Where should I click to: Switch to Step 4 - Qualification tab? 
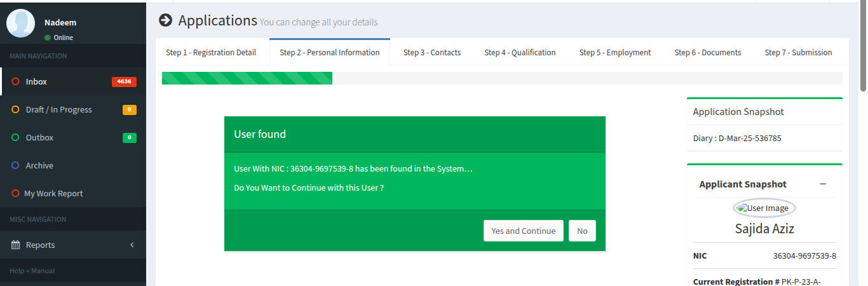point(520,52)
